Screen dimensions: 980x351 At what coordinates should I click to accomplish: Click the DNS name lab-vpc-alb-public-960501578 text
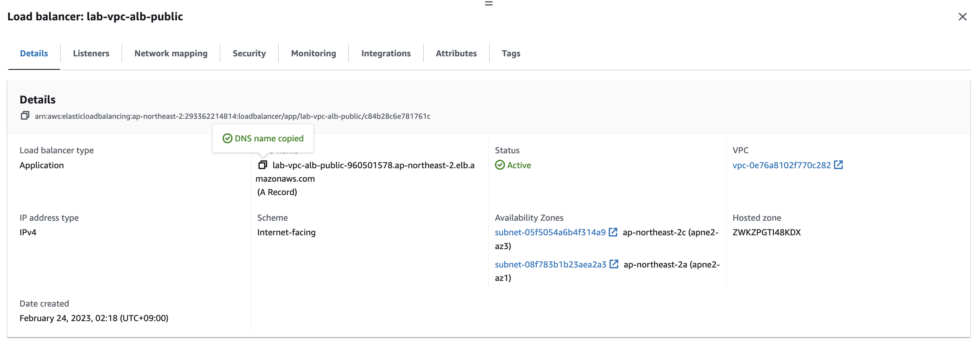pyautogui.click(x=366, y=172)
